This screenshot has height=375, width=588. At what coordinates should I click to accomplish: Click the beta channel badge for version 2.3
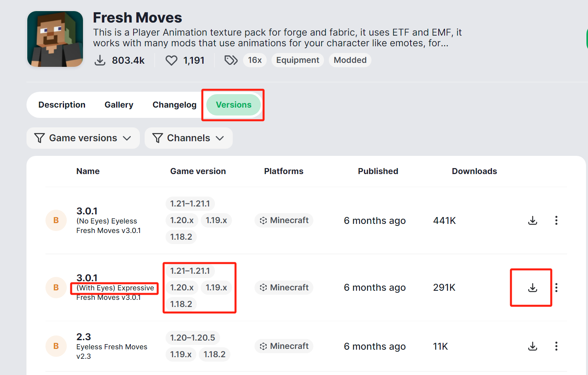coord(56,346)
